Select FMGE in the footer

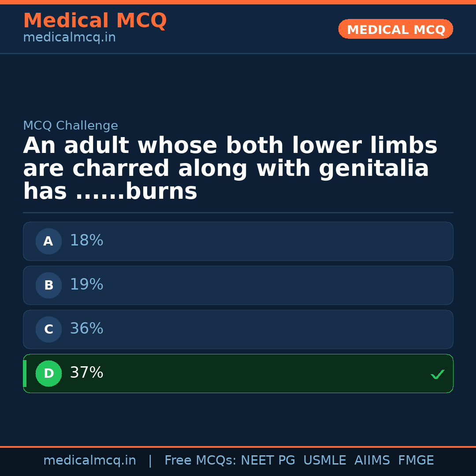coord(416,461)
